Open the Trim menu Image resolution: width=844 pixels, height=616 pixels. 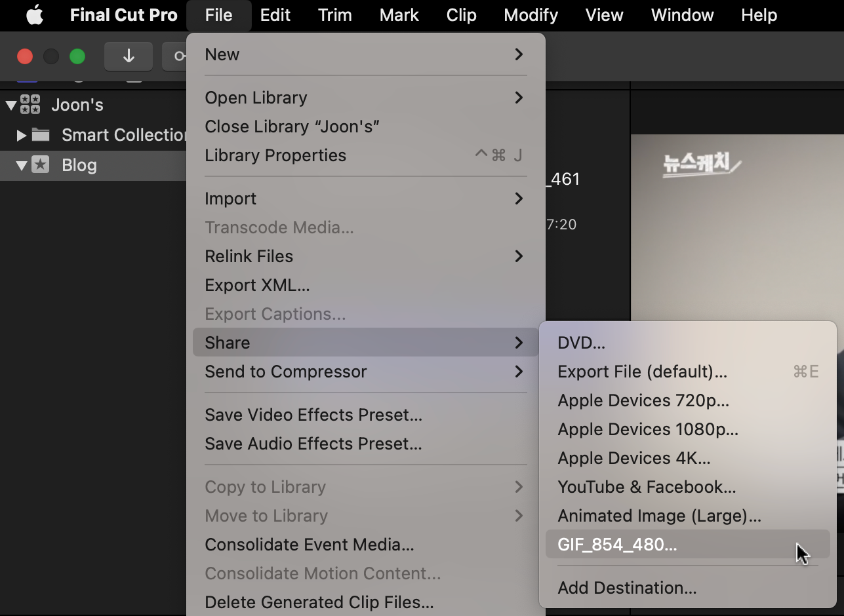[x=334, y=15]
